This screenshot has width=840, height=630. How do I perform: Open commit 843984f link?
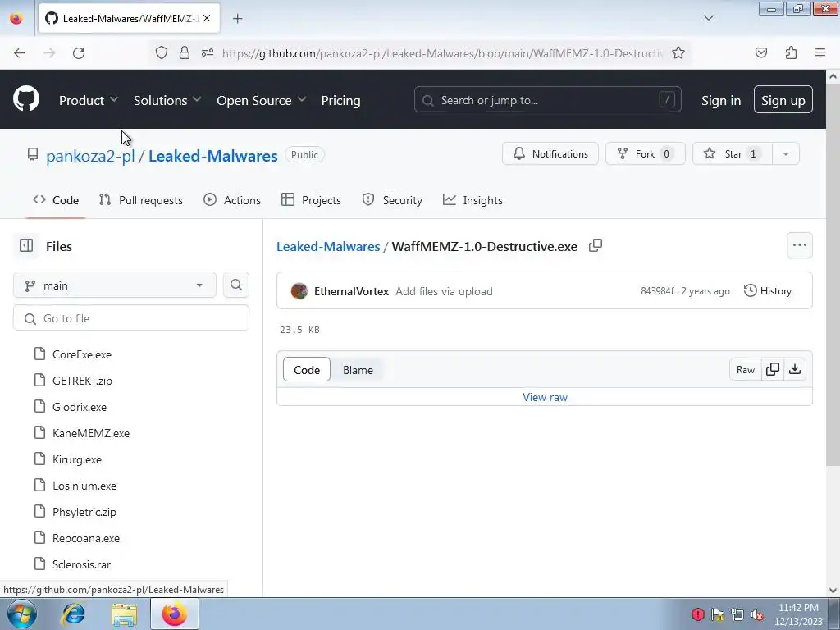[657, 291]
